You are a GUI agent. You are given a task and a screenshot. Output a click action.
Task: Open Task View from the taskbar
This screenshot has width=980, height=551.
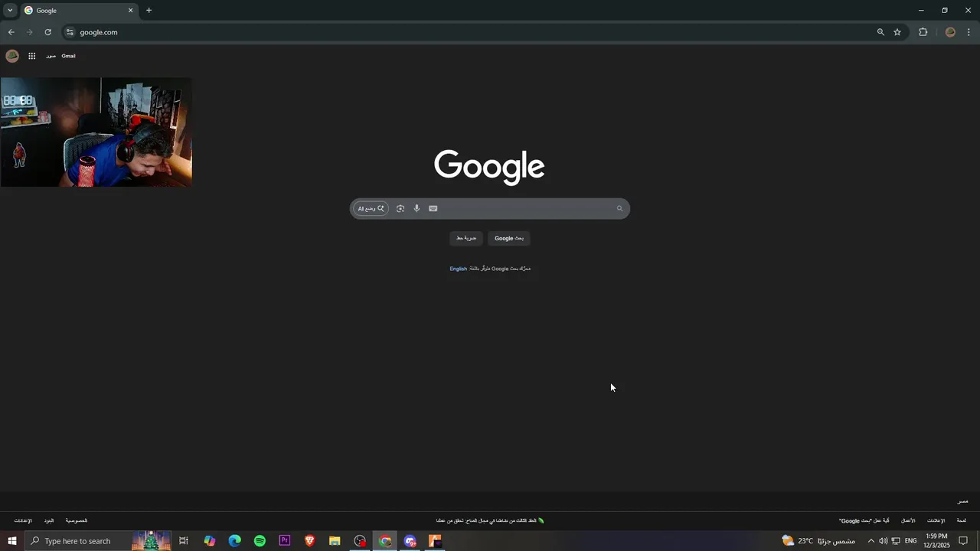pyautogui.click(x=184, y=541)
